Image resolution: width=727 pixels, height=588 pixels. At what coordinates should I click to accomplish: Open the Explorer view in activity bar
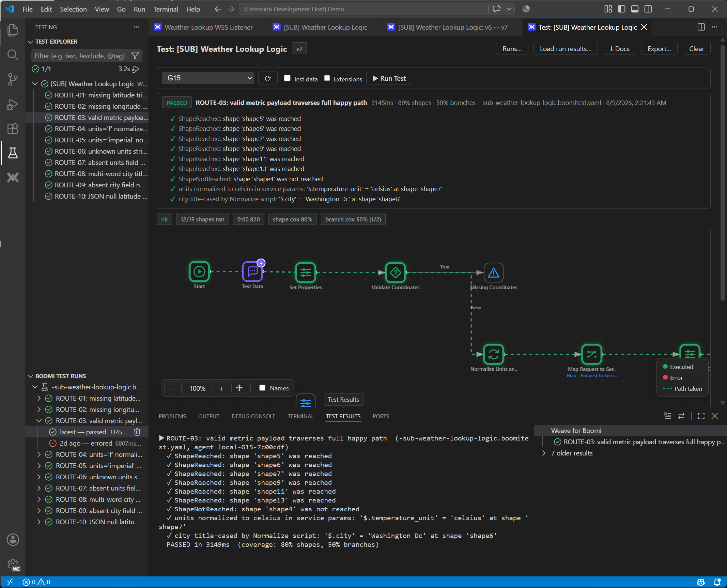(x=13, y=30)
